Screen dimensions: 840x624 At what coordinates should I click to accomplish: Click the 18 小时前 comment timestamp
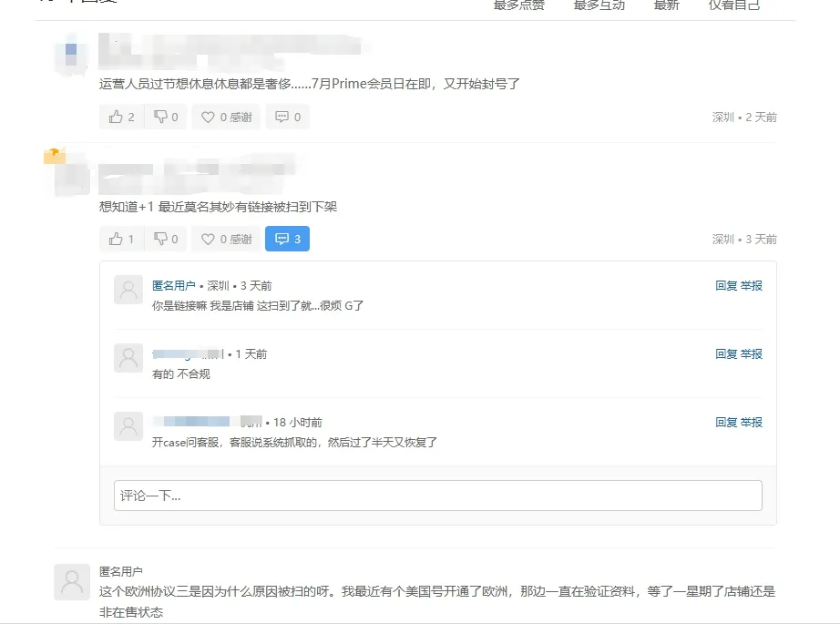pos(297,422)
